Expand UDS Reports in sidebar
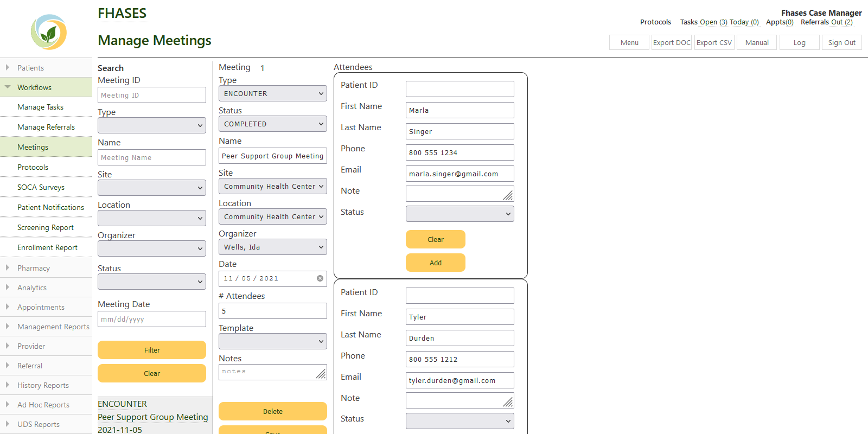The width and height of the screenshot is (868, 434). pyautogui.click(x=46, y=424)
